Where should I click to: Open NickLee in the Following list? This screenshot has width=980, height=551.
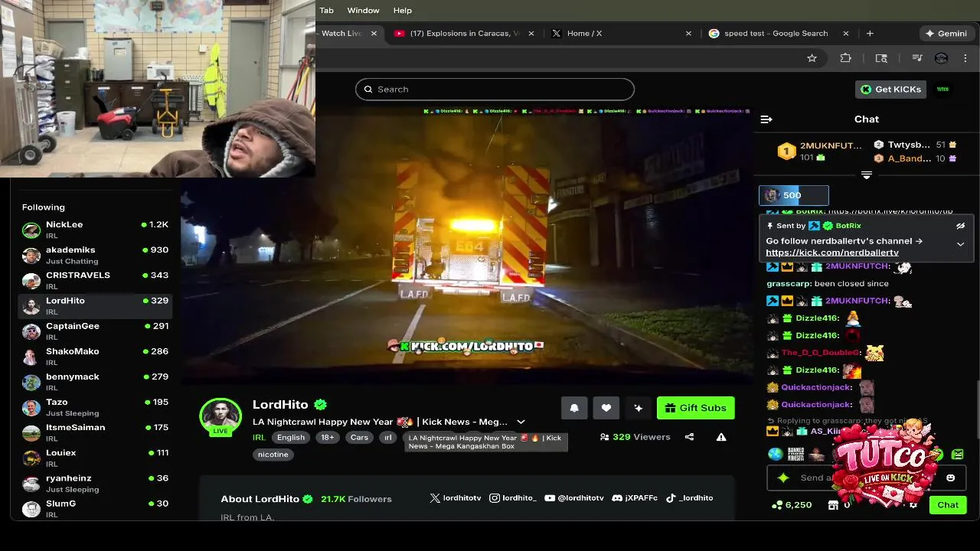95,230
